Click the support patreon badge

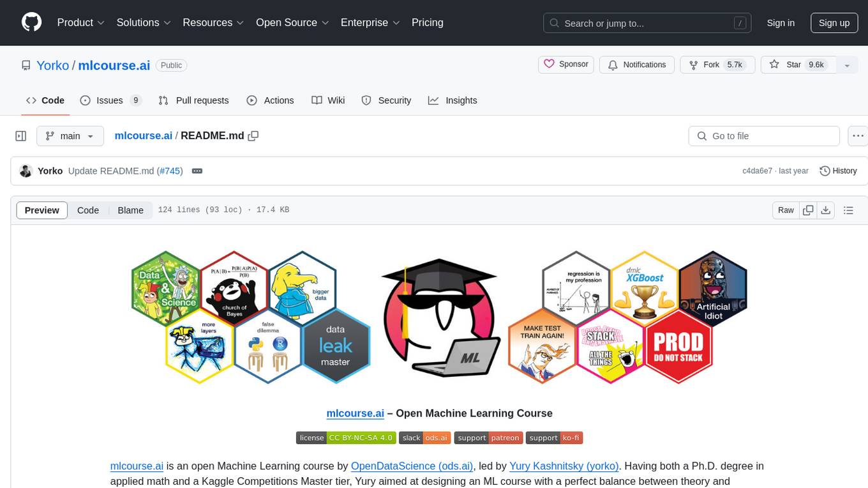point(489,438)
